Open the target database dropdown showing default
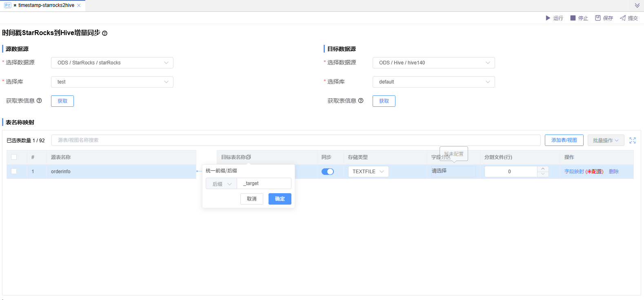This screenshot has width=644, height=300. 433,82
